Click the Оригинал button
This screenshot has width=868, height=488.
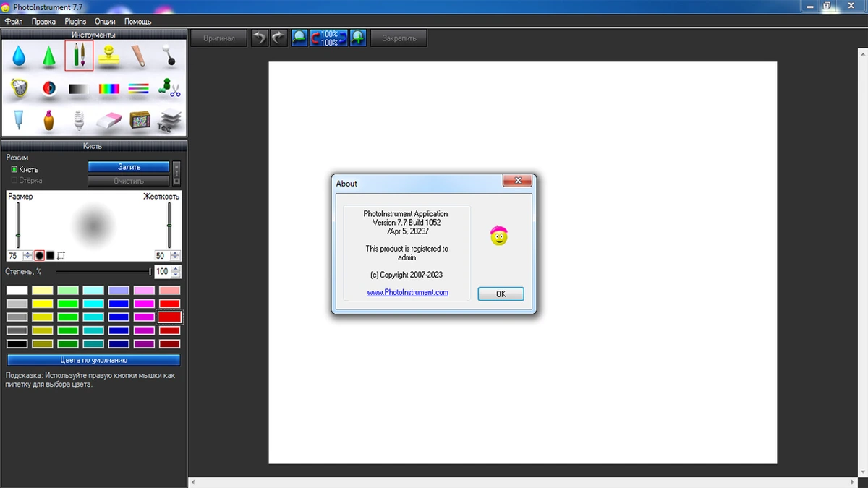pos(218,38)
